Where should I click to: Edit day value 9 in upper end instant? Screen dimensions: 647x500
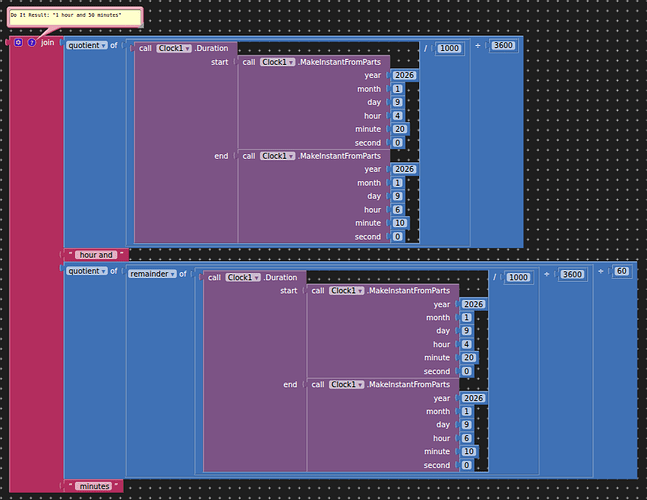[x=397, y=196]
